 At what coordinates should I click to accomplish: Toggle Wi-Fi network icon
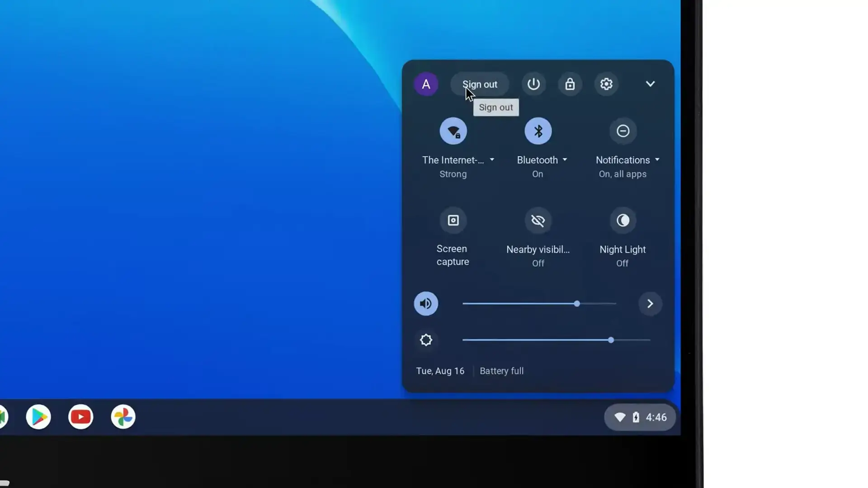[x=453, y=131]
